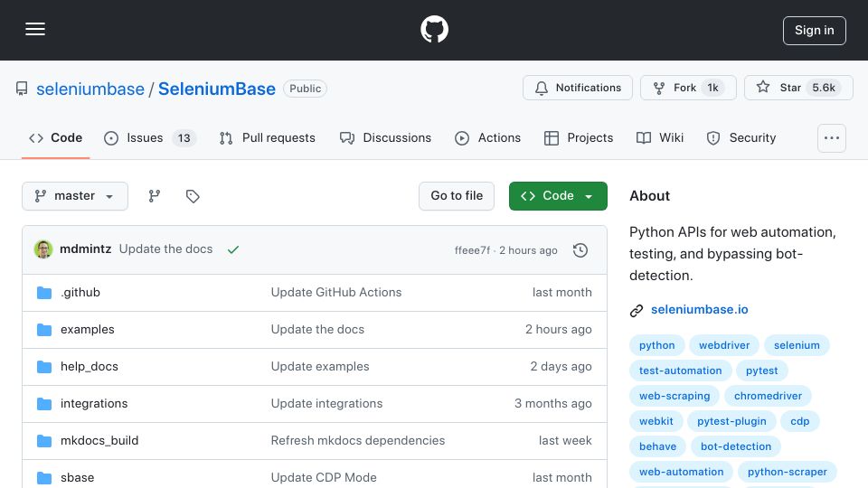Switch to the Projects tab
The width and height of the screenshot is (868, 488).
point(579,137)
